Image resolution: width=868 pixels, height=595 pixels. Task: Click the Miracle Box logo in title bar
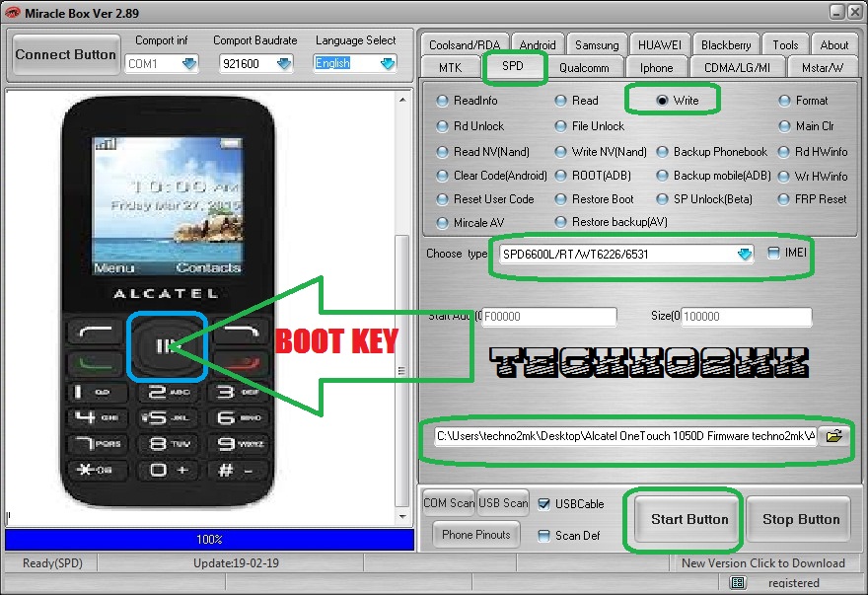pos(12,11)
